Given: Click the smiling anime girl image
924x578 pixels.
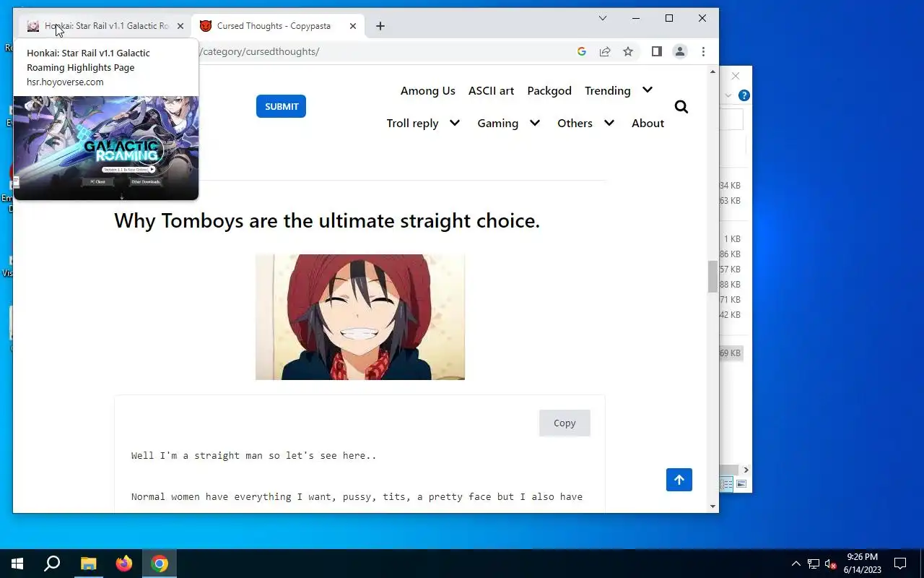Looking at the screenshot, I should click(360, 317).
